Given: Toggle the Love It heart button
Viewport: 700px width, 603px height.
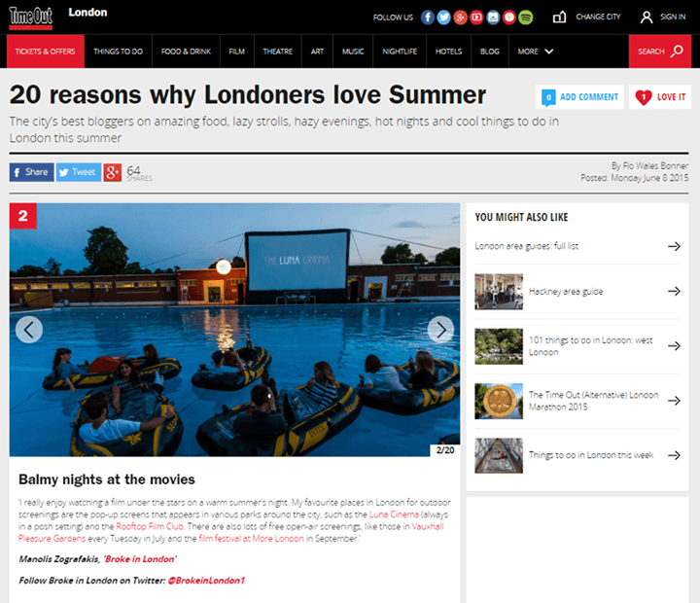Looking at the screenshot, I should pyautogui.click(x=660, y=97).
